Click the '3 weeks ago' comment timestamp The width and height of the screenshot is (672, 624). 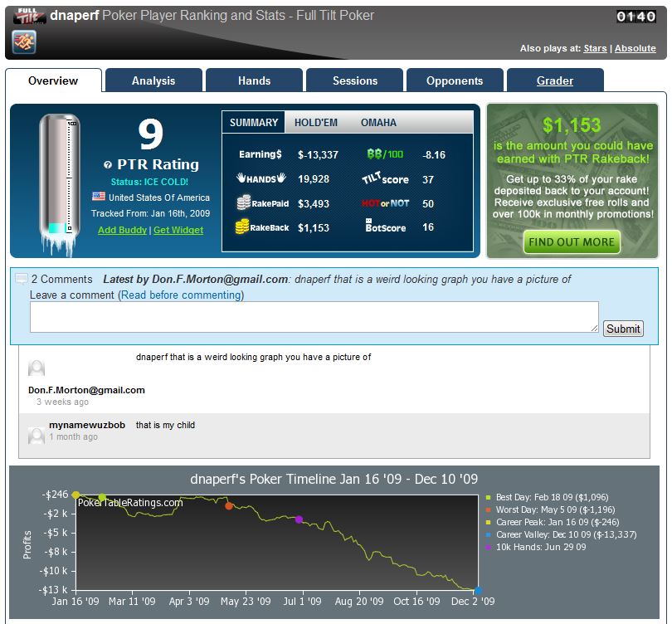(x=62, y=402)
